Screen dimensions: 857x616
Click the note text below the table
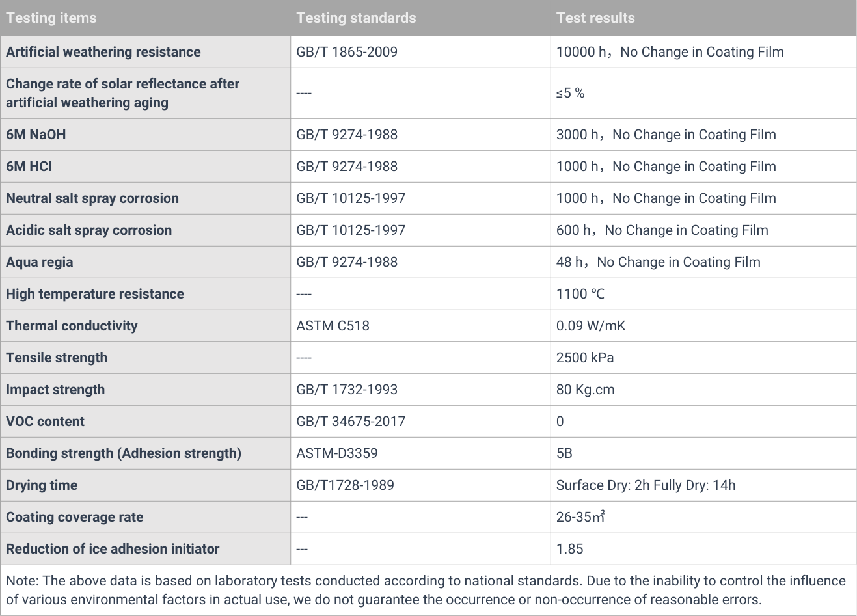point(426,590)
